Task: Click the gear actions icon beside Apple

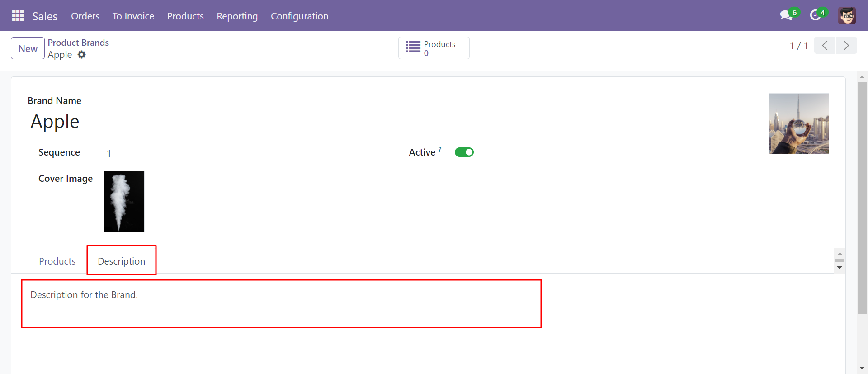Action: pyautogui.click(x=81, y=55)
